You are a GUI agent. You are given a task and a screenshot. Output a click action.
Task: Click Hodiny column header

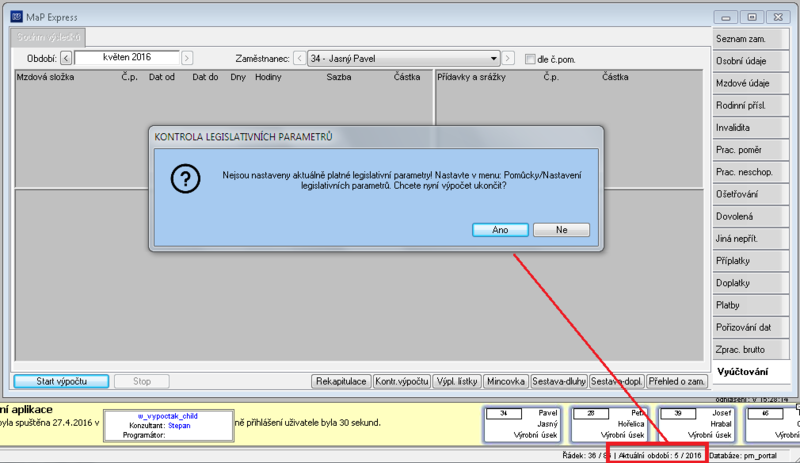pyautogui.click(x=268, y=77)
